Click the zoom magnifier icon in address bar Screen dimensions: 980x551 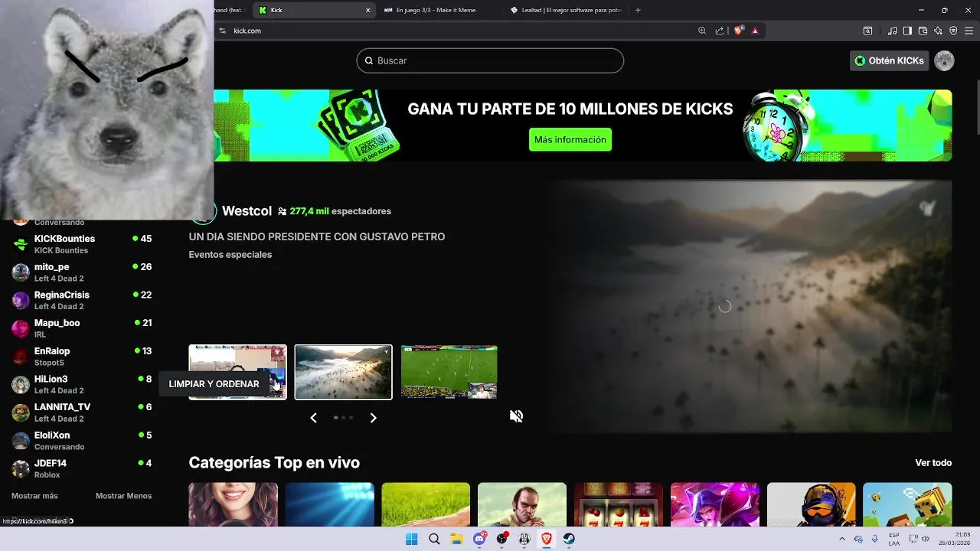702,31
